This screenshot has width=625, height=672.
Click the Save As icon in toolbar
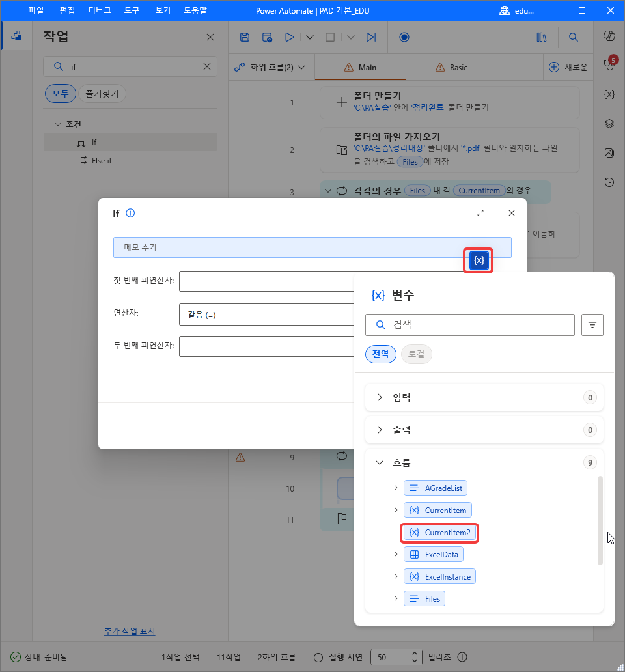click(268, 37)
